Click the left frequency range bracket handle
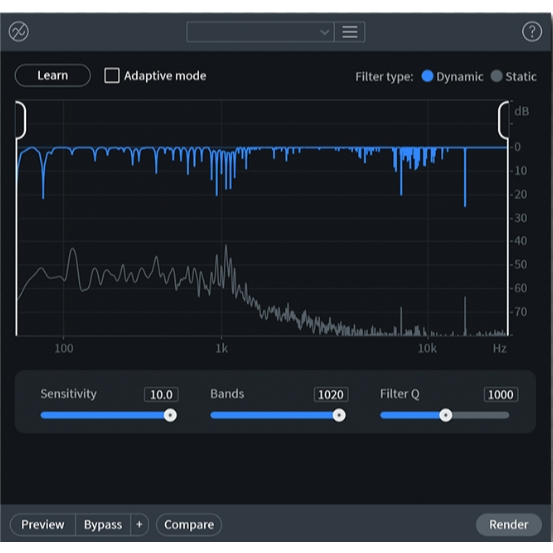 click(20, 120)
